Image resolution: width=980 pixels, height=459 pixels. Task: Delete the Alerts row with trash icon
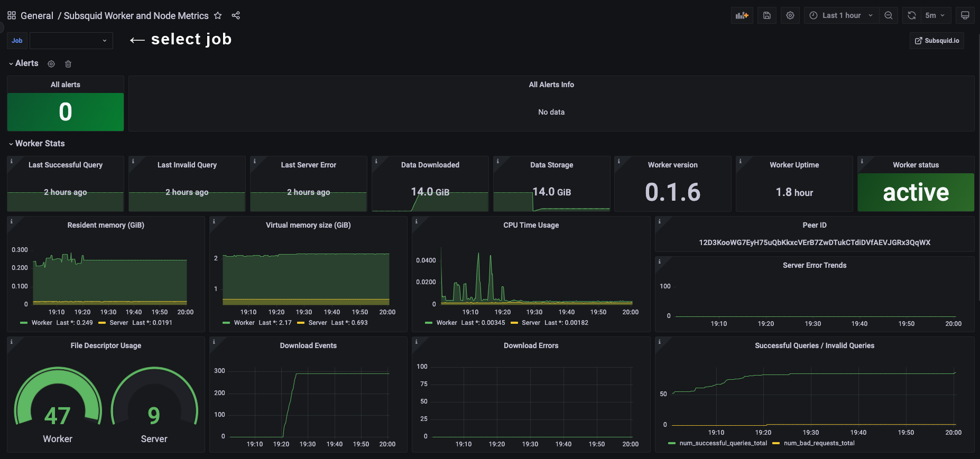click(x=68, y=64)
